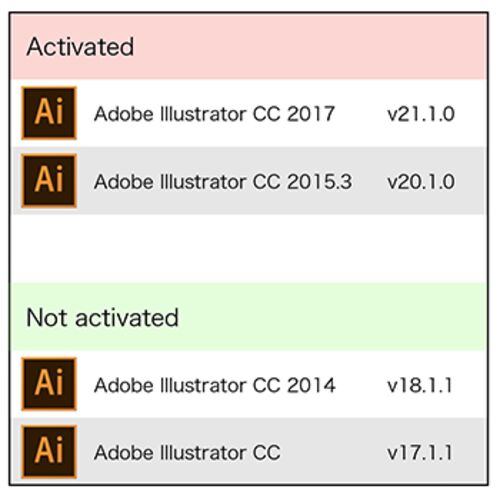
Task: Click the Illustrator CC 2015.3 app icon
Action: 49,181
